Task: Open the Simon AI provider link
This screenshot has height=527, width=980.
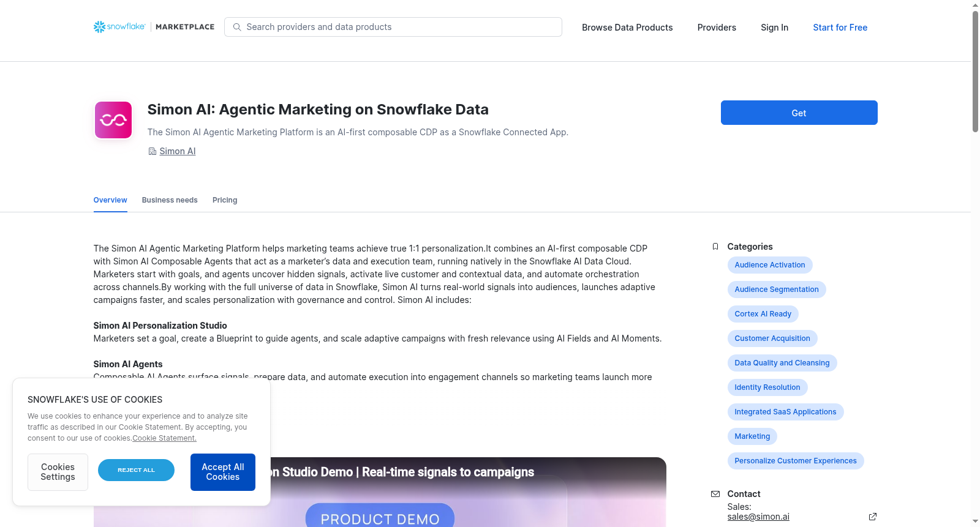Action: pos(178,151)
